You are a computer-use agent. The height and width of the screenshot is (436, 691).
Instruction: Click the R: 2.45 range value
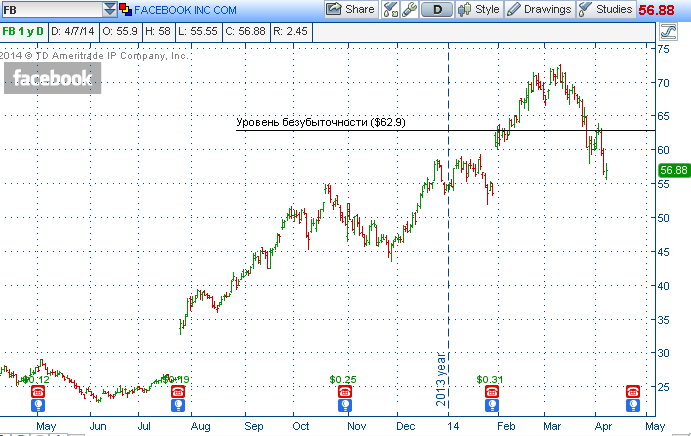click(x=290, y=31)
